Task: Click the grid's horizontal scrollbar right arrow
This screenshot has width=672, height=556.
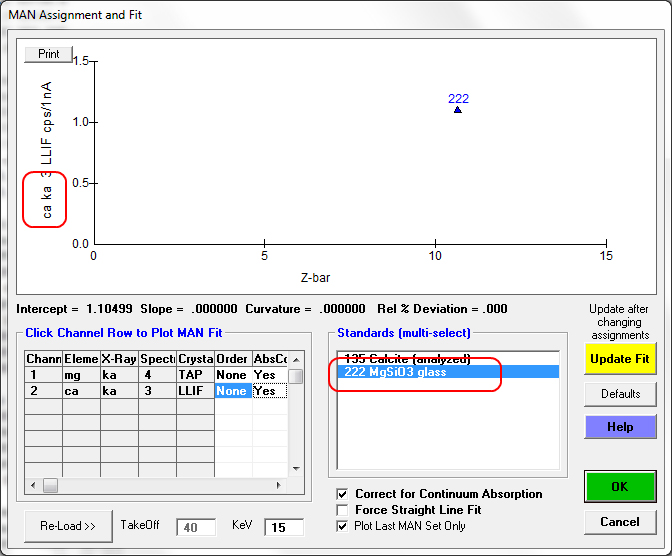Action: 281,485
